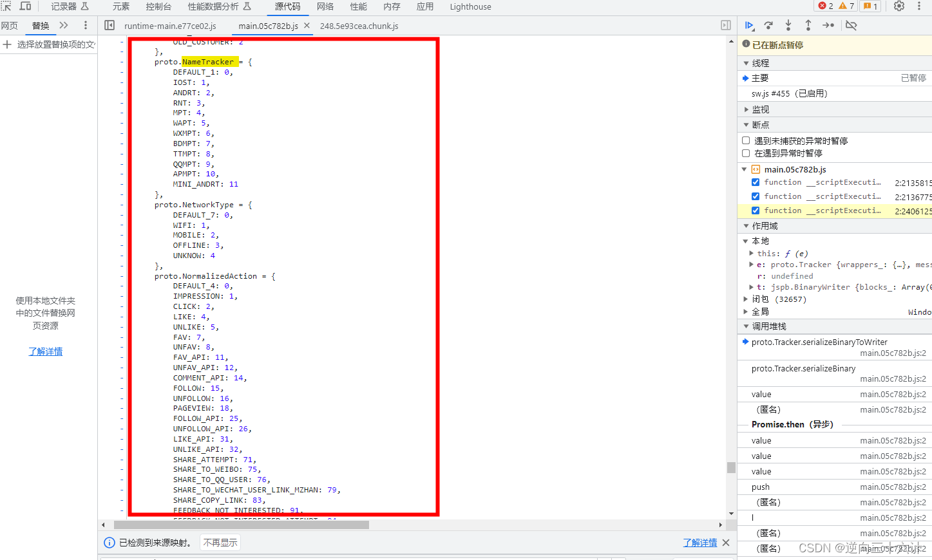932x560 pixels.
Task: Expand the 't: jspb.BinaryWriter' variable
Action: click(751, 287)
